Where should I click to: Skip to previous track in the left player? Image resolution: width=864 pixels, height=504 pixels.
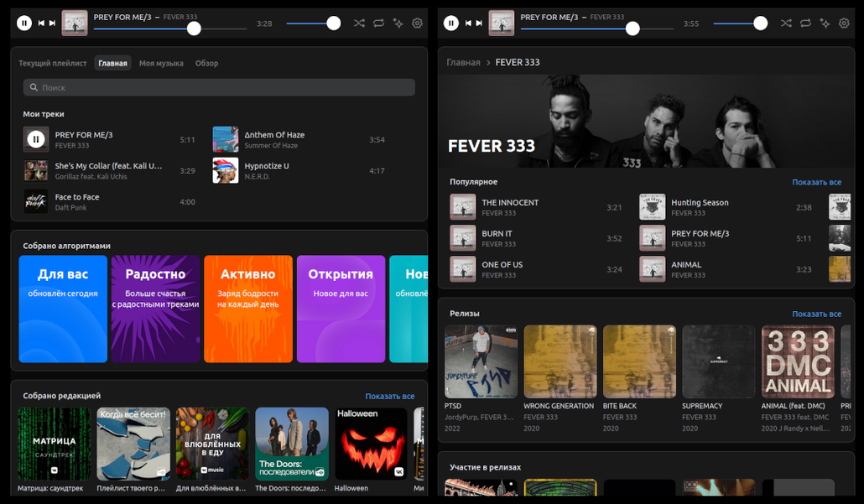[40, 23]
